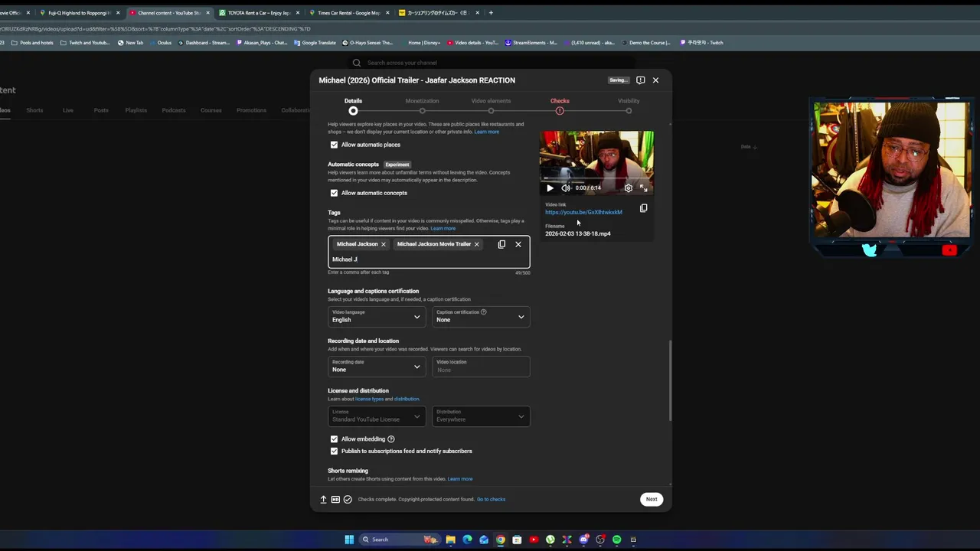Image resolution: width=980 pixels, height=551 pixels.
Task: Toggle the Allow embedding checkbox
Action: click(334, 439)
